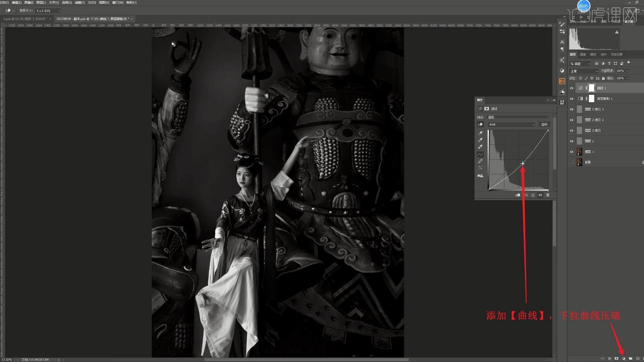The image size is (644, 362).
Task: Switch to the 通道 channels tab
Action: coord(583,54)
